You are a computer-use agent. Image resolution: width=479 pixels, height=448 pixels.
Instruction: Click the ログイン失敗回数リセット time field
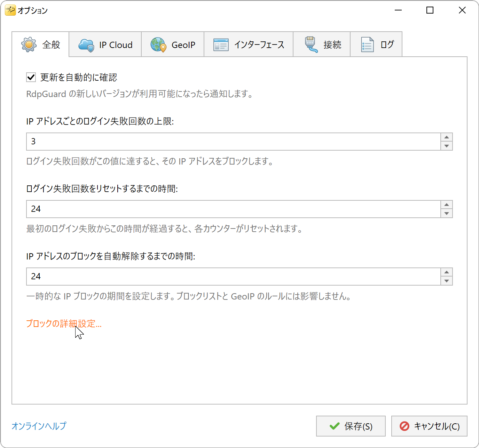(x=234, y=209)
